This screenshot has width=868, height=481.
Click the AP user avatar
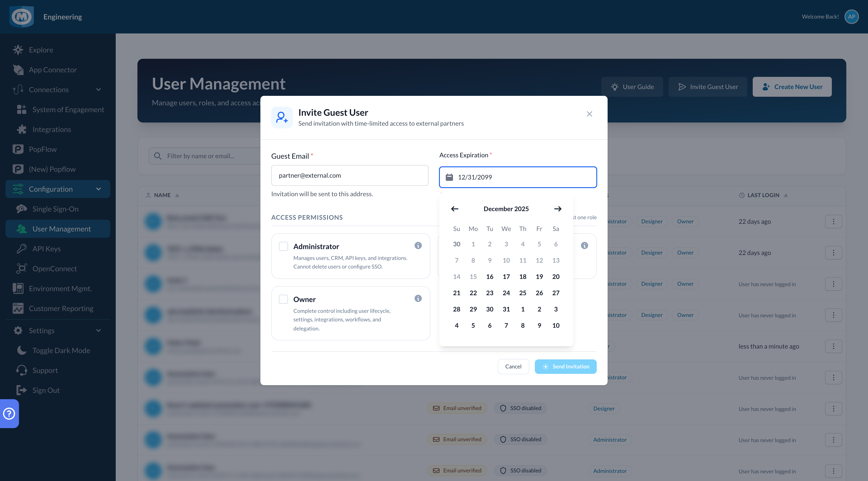point(851,17)
